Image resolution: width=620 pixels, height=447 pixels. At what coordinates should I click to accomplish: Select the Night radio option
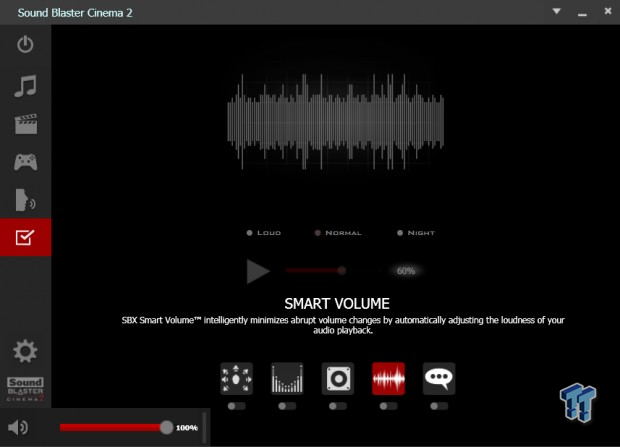point(400,233)
